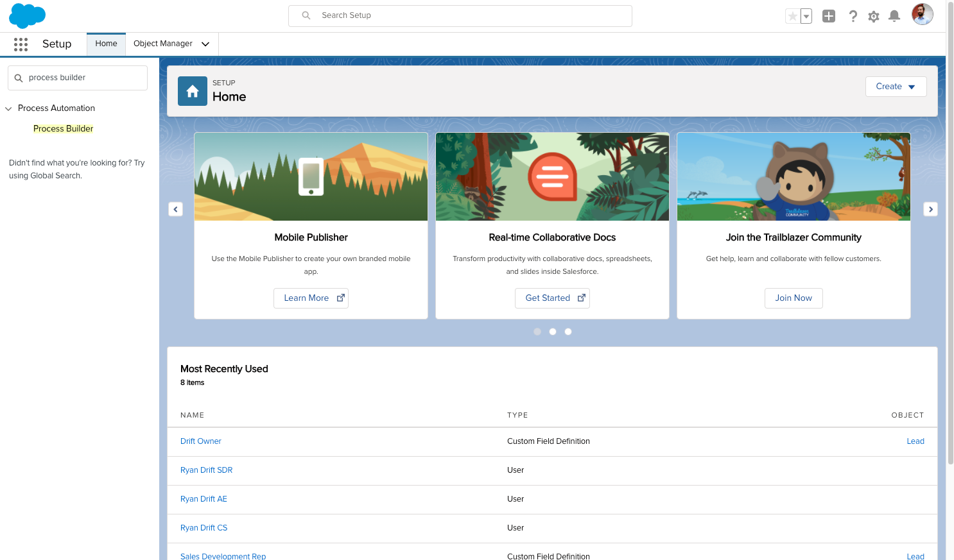Open the App Launcher grid icon
Viewport: 954px width, 560px height.
tap(21, 44)
